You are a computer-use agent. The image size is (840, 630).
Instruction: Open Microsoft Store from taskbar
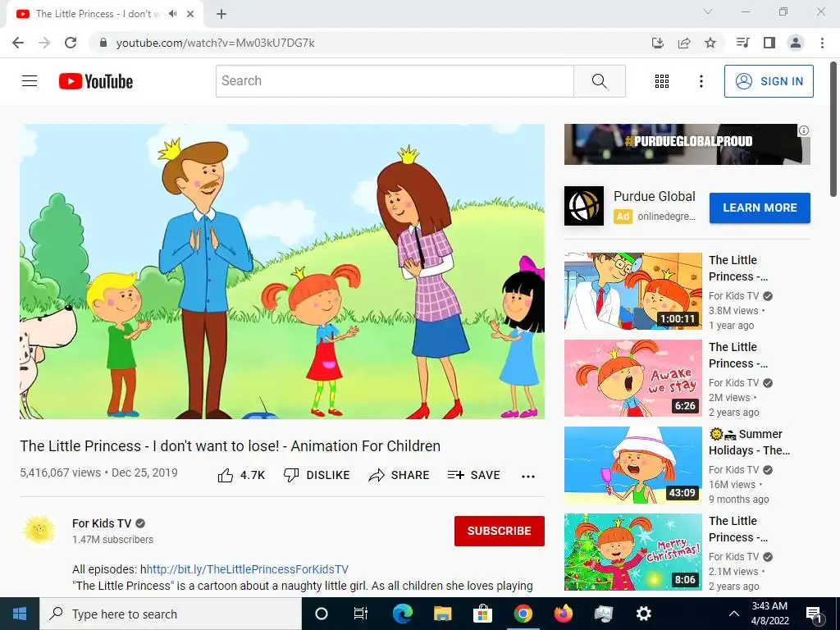coord(482,614)
